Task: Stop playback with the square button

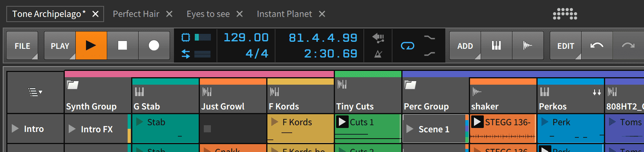Action: (123, 46)
